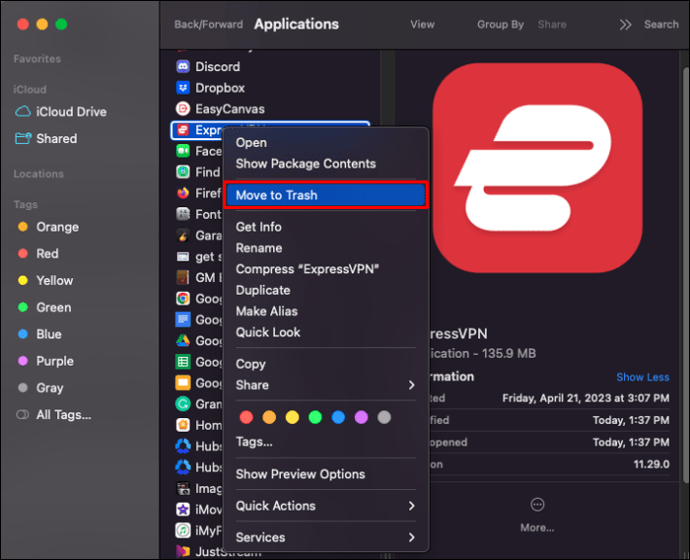690x560 pixels.
Task: Click Search in the Finder toolbar
Action: tap(661, 25)
